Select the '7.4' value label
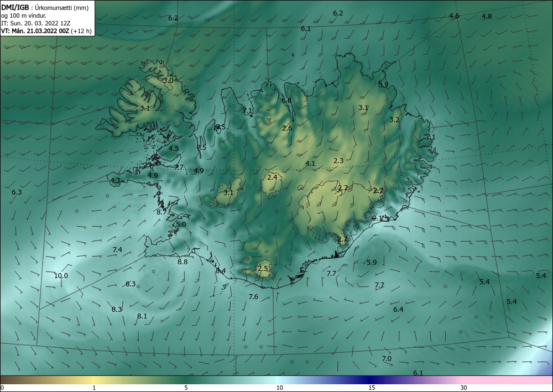The image size is (553, 392). click(x=117, y=249)
